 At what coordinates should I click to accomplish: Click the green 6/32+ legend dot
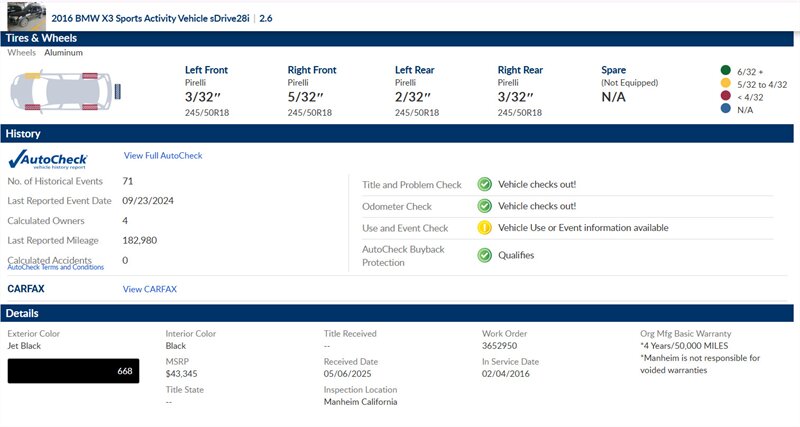pyautogui.click(x=724, y=71)
